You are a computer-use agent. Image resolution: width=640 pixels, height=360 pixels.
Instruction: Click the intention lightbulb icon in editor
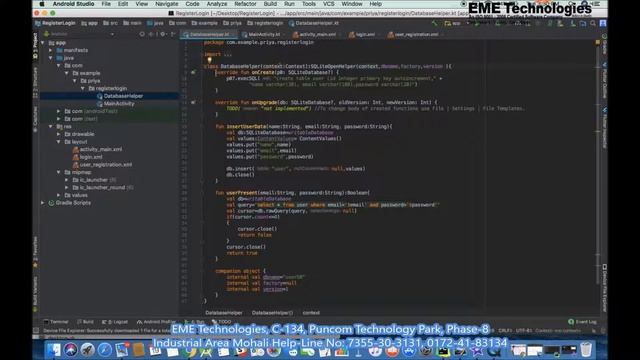pos(209,60)
